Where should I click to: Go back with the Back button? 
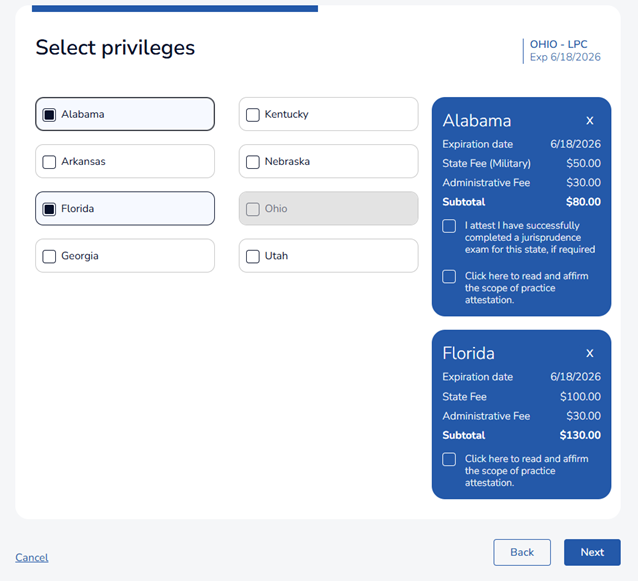tap(522, 552)
